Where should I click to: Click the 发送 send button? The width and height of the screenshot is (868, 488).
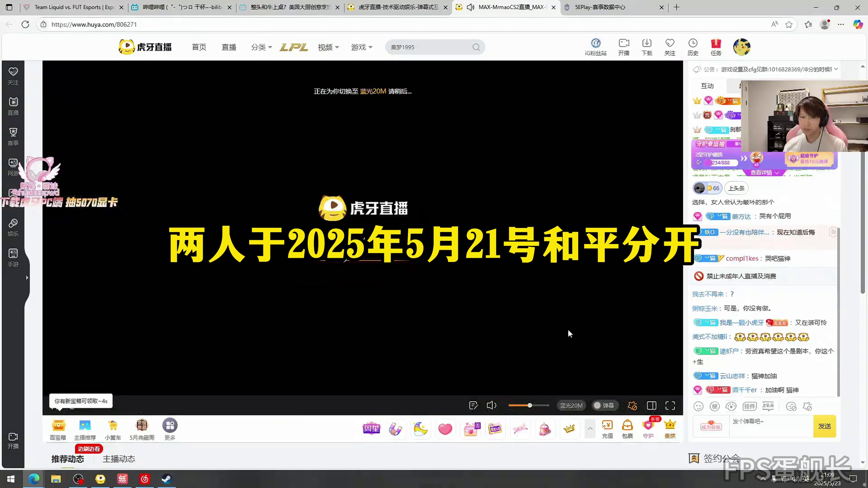coord(825,426)
